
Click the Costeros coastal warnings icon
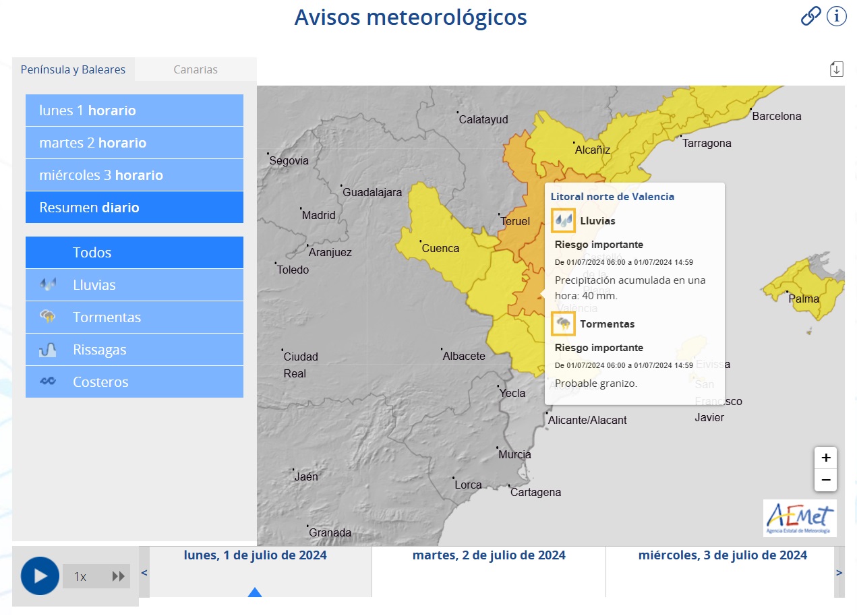[x=49, y=381]
